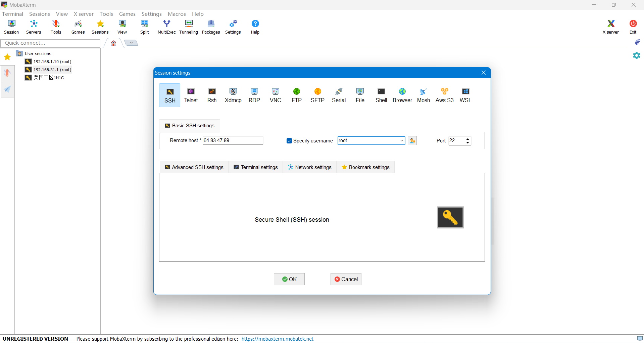Viewport: 644px width, 343px height.
Task: Open the Tools toolbar icon
Action: point(56,27)
